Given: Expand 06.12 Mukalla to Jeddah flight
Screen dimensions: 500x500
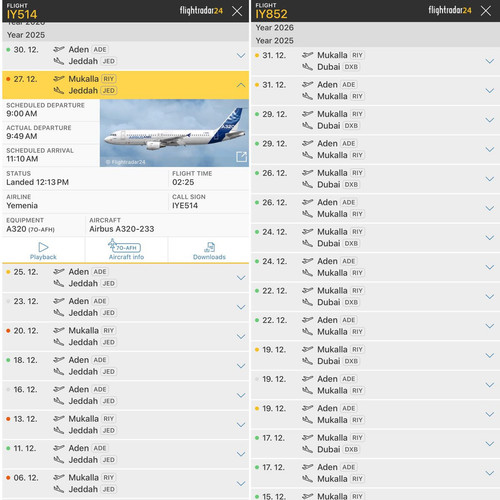Looking at the screenshot, I should tap(241, 483).
